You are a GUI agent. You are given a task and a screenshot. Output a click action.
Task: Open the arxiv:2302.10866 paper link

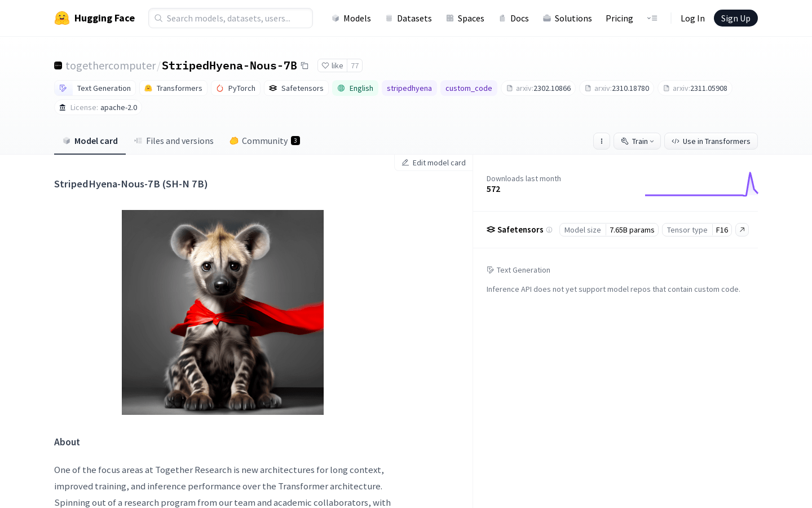point(538,88)
